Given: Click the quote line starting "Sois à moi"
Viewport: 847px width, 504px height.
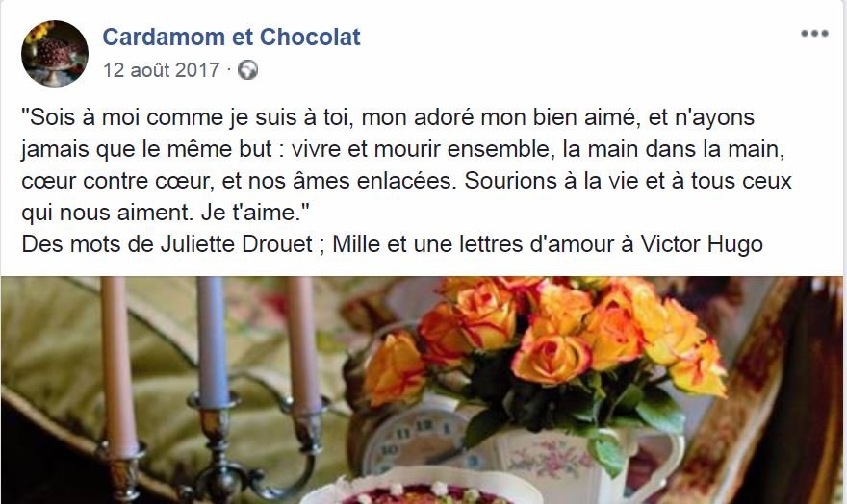Looking at the screenshot, I should coord(388,117).
